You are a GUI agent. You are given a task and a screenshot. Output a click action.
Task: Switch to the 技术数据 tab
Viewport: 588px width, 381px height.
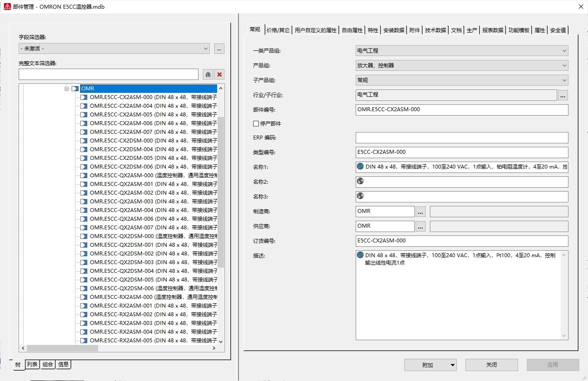point(435,30)
